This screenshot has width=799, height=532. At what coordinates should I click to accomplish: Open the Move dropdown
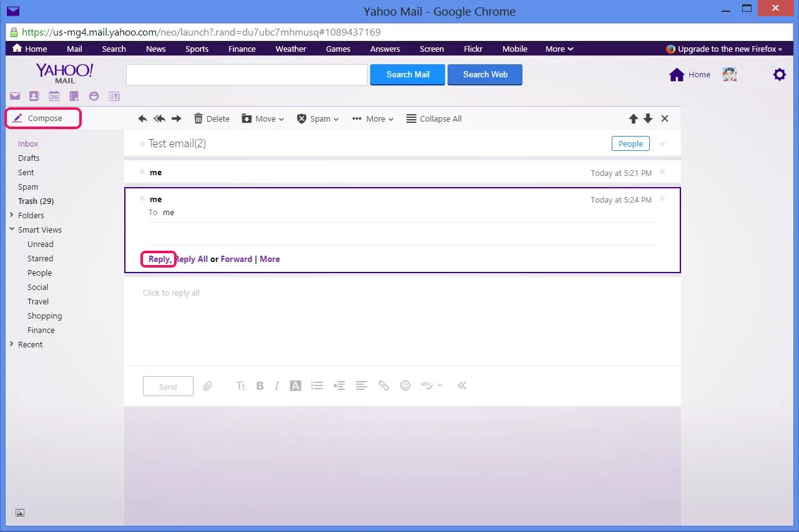(x=263, y=118)
